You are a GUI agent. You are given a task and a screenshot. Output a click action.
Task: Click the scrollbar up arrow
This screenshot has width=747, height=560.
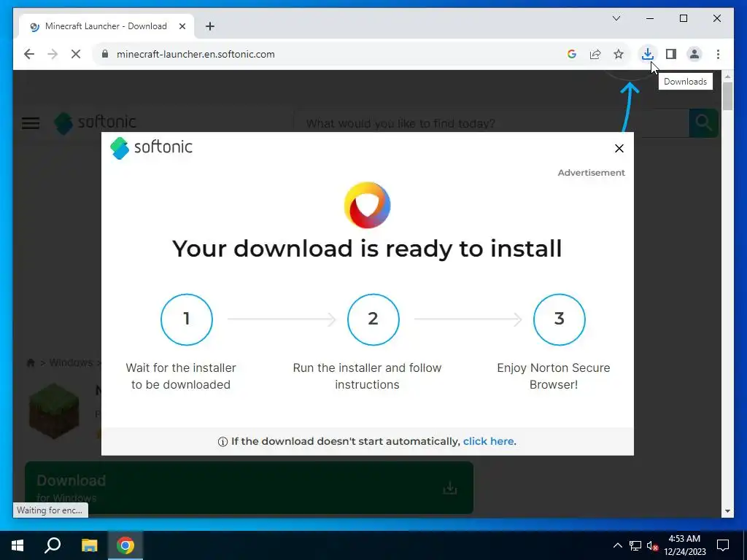[727, 76]
